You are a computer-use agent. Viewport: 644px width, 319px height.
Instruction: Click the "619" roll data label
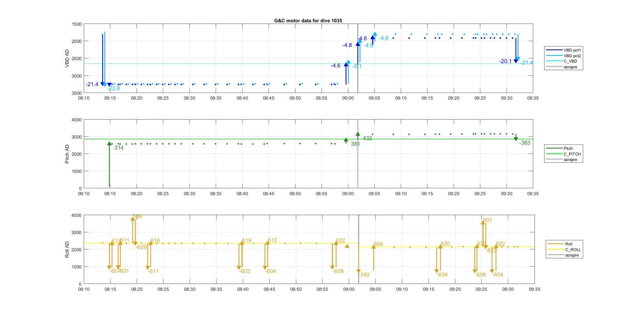(247, 241)
